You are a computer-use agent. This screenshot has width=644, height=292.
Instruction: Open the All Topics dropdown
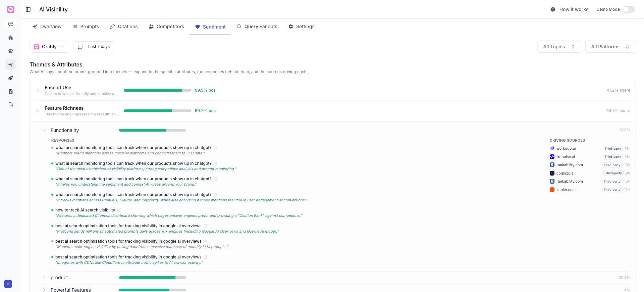tap(559, 47)
